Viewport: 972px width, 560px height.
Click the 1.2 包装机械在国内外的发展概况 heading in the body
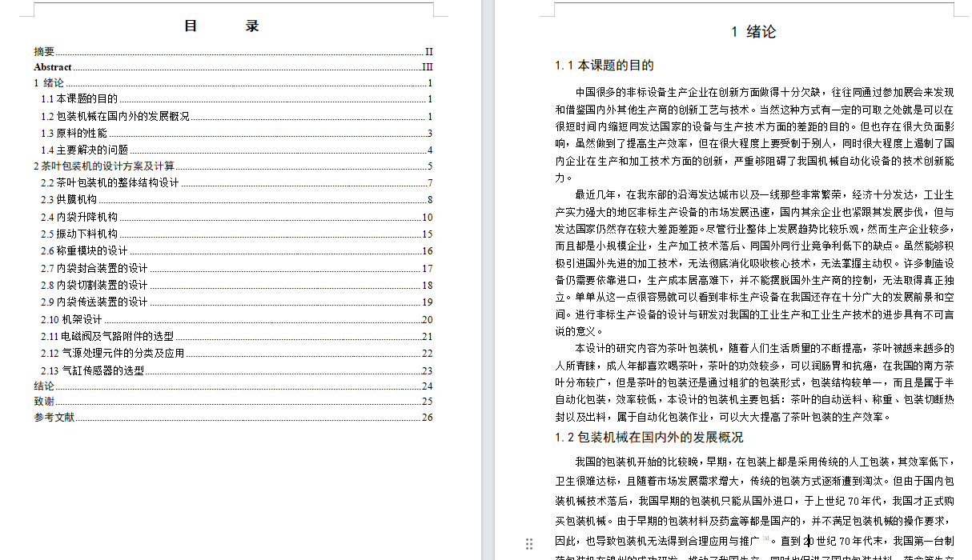point(649,438)
